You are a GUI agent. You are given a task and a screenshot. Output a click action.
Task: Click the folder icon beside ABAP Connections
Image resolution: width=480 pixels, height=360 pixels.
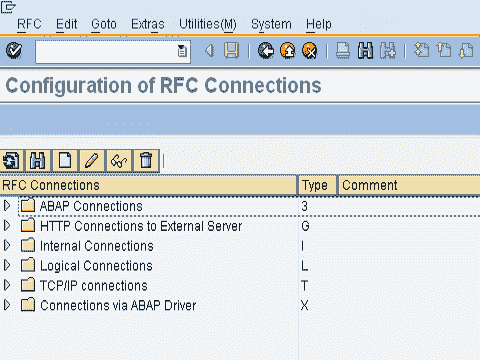click(x=28, y=205)
